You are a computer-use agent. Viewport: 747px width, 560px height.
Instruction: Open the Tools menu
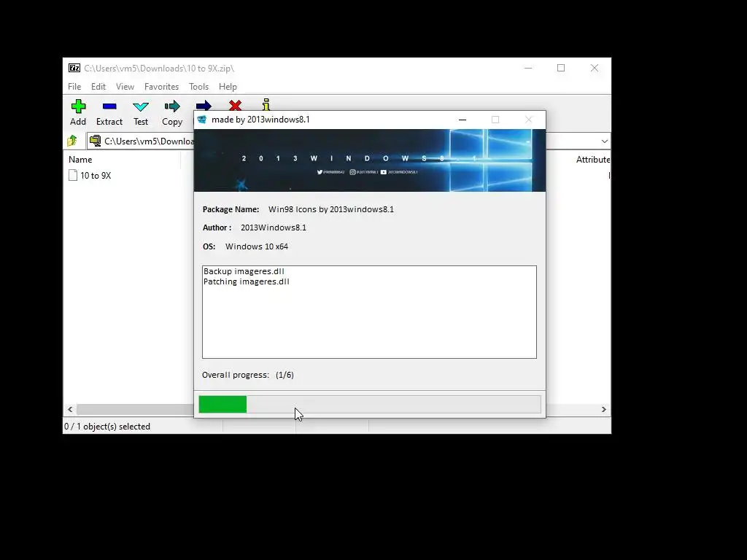198,87
